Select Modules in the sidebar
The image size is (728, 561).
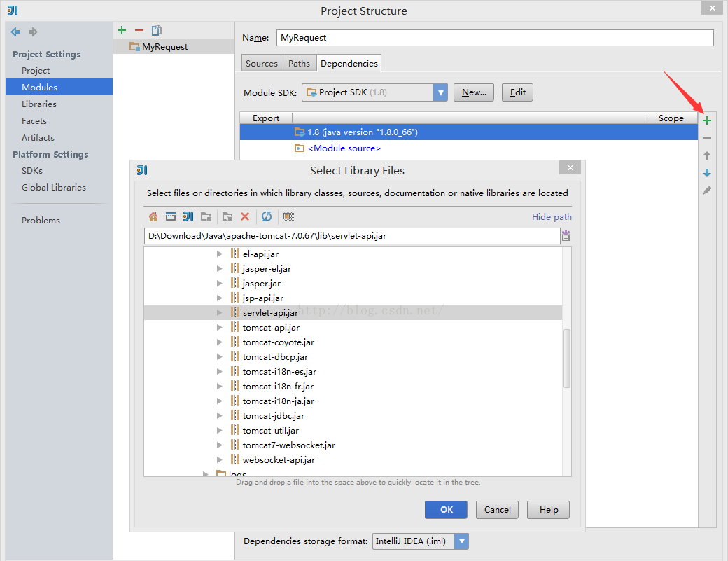pos(59,87)
